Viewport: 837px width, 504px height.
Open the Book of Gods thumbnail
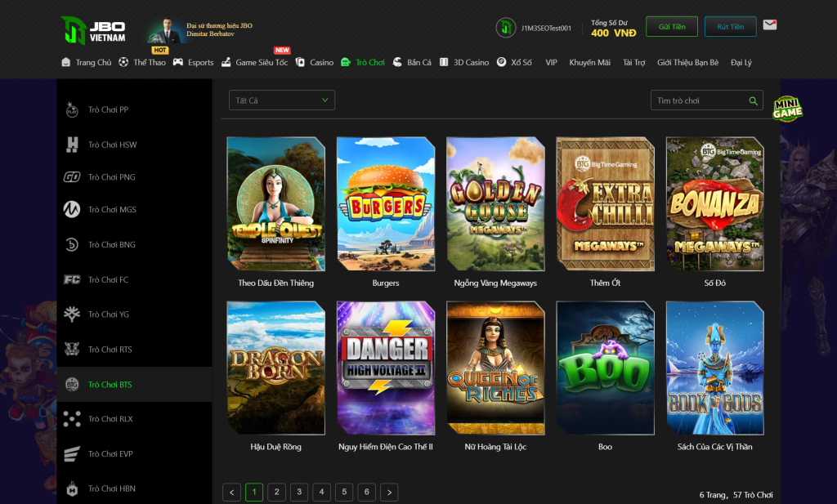point(714,368)
